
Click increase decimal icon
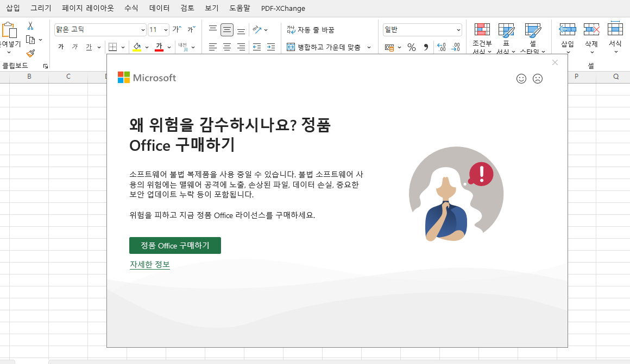tap(441, 47)
